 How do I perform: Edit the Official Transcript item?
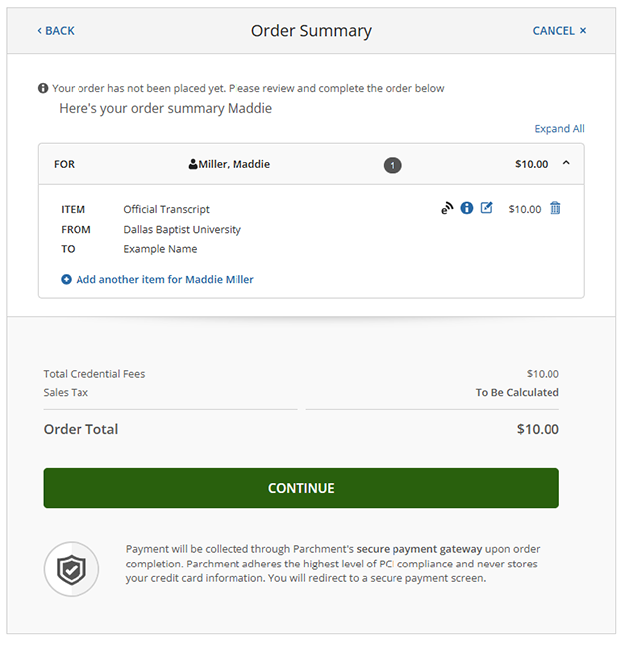point(487,208)
